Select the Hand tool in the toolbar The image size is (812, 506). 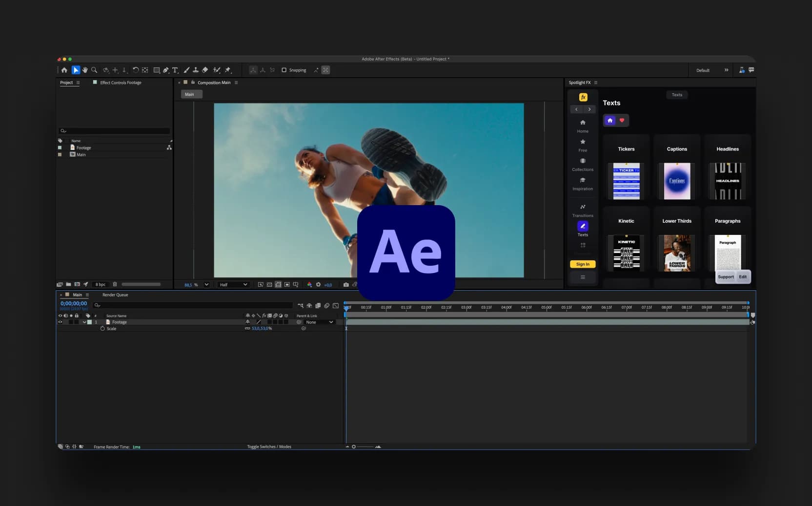(x=85, y=70)
